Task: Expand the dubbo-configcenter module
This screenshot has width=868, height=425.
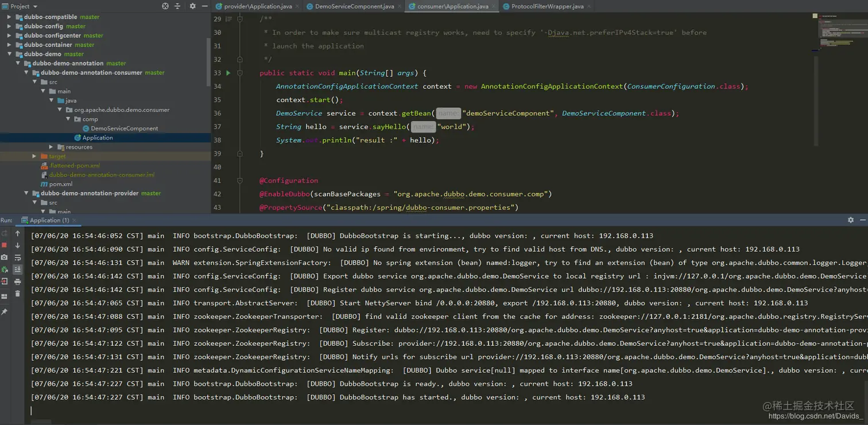Action: click(9, 36)
